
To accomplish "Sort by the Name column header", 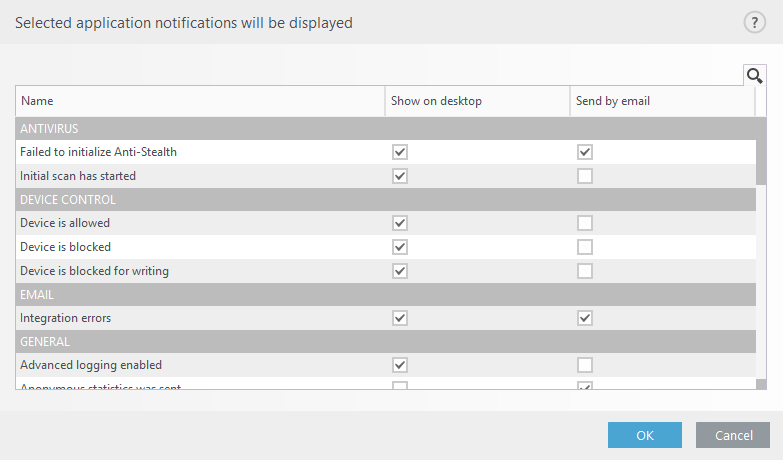I will tap(200, 101).
